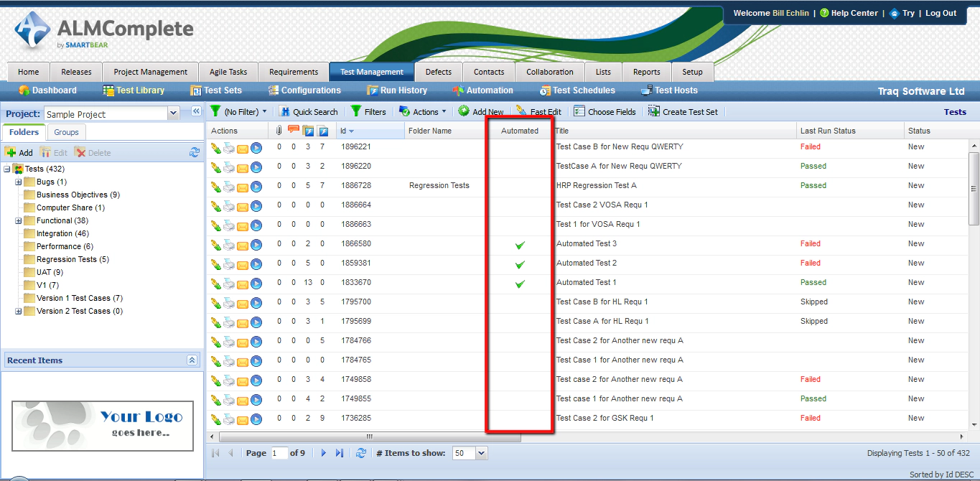Image resolution: width=980 pixels, height=481 pixels.
Task: Expand the Functional (38) folder
Action: [x=19, y=221]
